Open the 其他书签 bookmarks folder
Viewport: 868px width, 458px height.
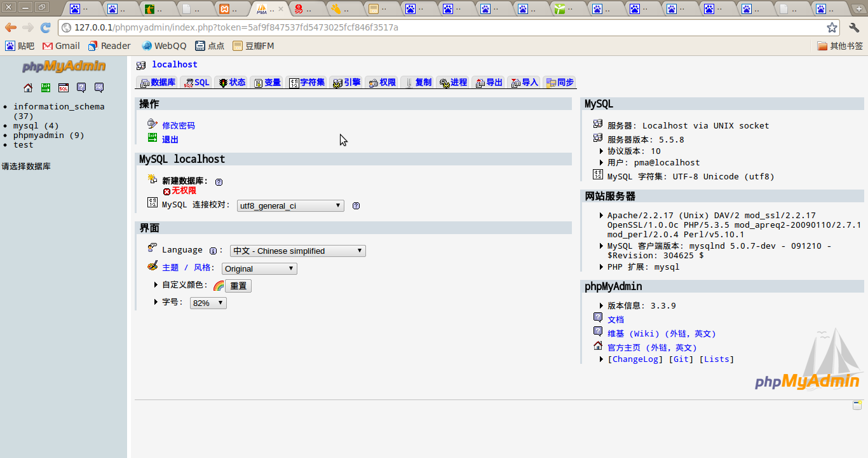[x=840, y=46]
